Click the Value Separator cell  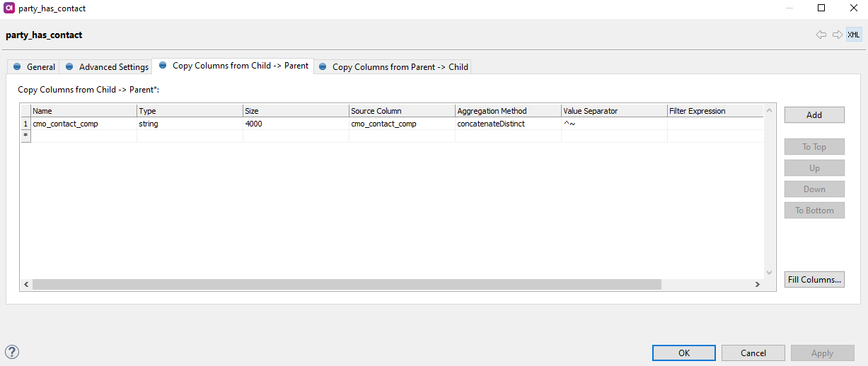click(x=613, y=124)
